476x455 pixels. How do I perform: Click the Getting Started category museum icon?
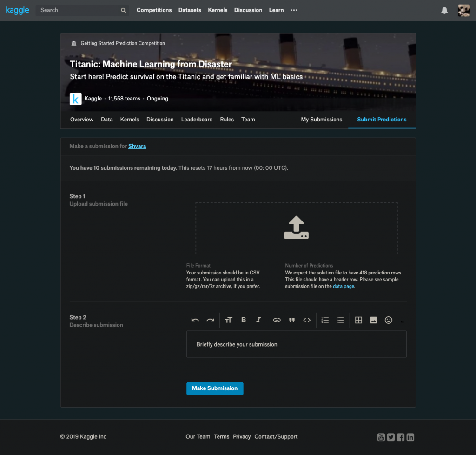tap(74, 43)
